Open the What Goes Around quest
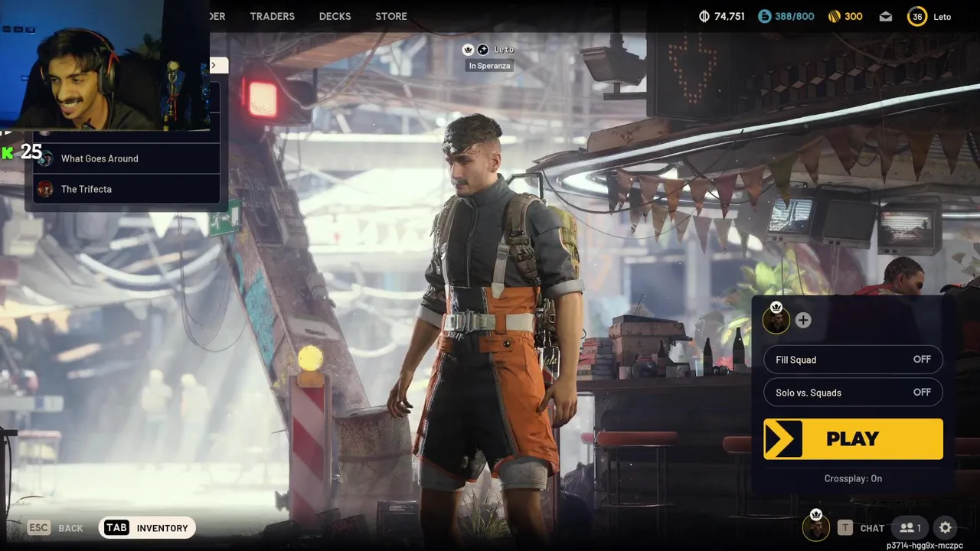Image resolution: width=980 pixels, height=551 pixels. [x=126, y=158]
